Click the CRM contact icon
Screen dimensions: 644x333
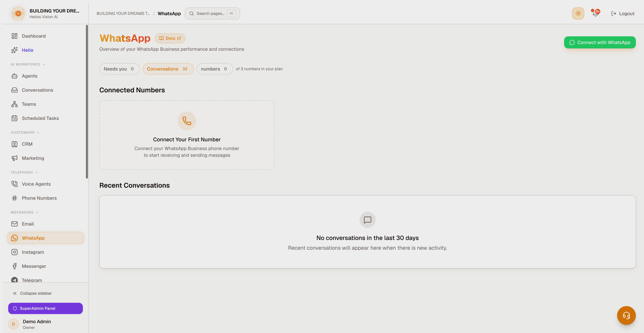coord(14,144)
